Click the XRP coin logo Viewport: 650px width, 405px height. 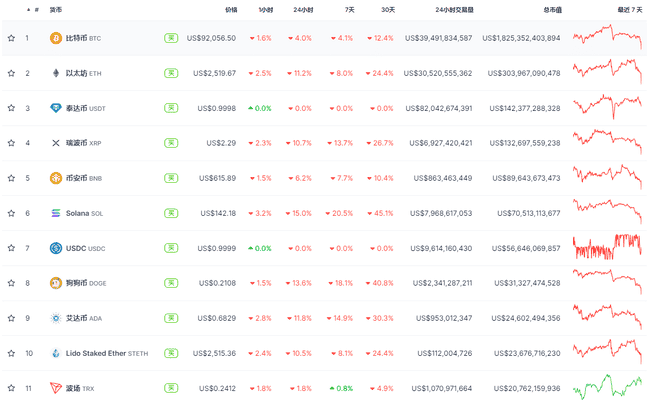[56, 143]
